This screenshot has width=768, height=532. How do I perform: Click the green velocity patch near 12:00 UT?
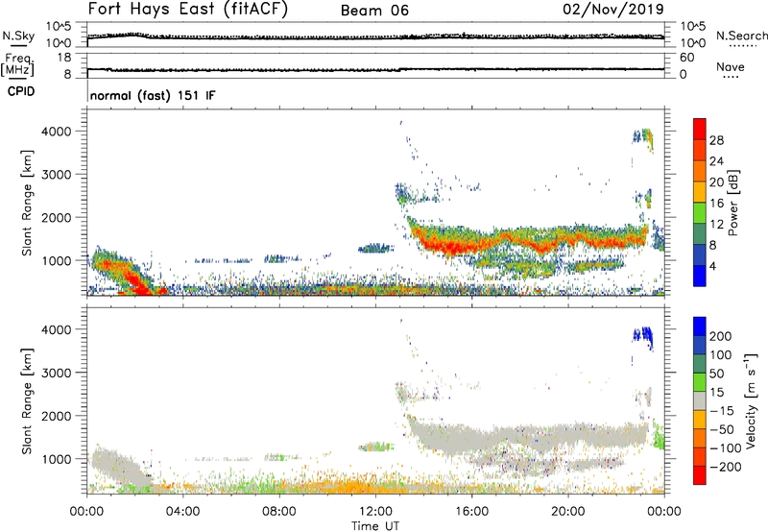pos(376,447)
